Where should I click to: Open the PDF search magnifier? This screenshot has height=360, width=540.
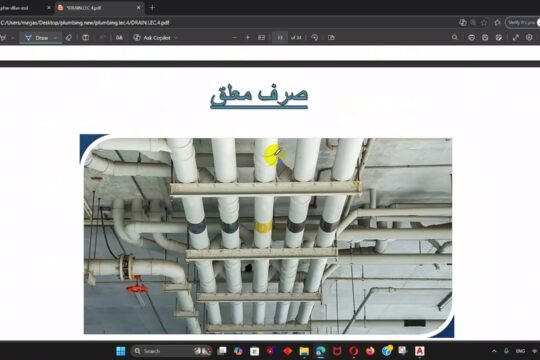(x=455, y=38)
